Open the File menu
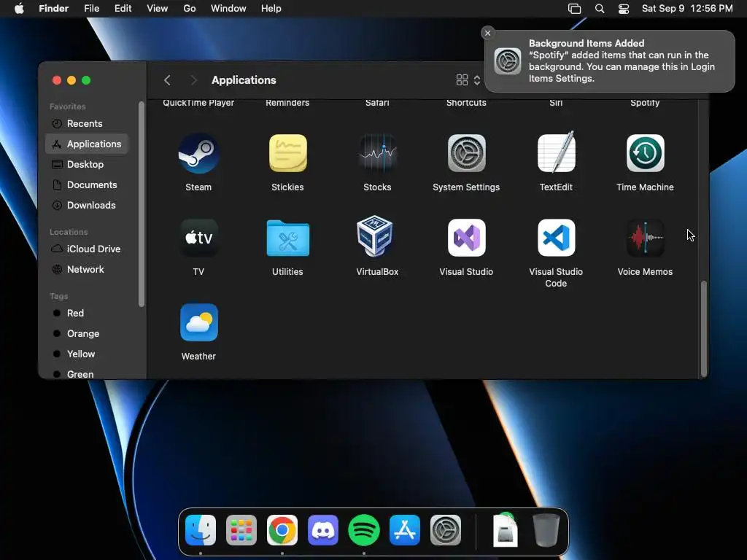Screen dimensions: 747x560 click(91, 9)
